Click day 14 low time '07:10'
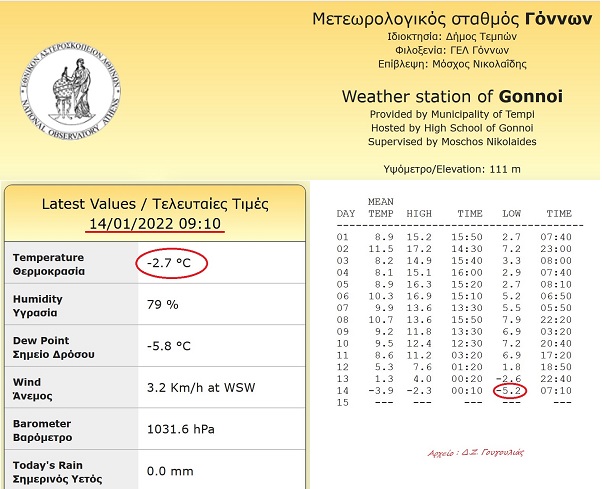Image resolution: width=602 pixels, height=489 pixels. click(556, 391)
